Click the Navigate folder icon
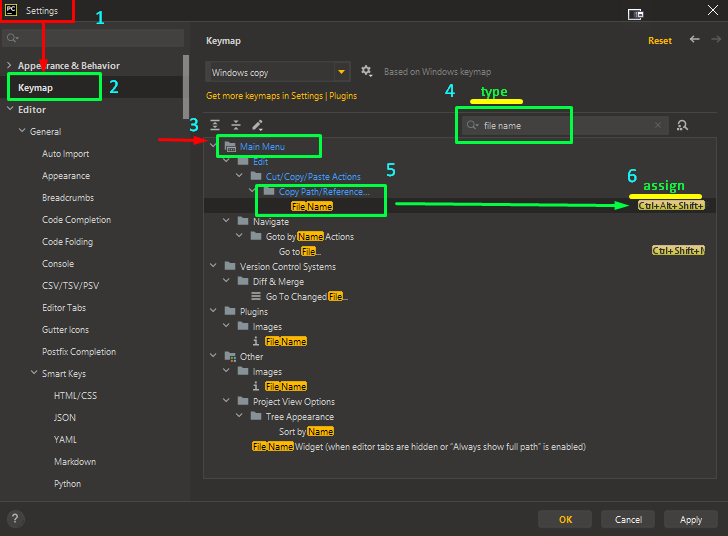 (x=243, y=221)
